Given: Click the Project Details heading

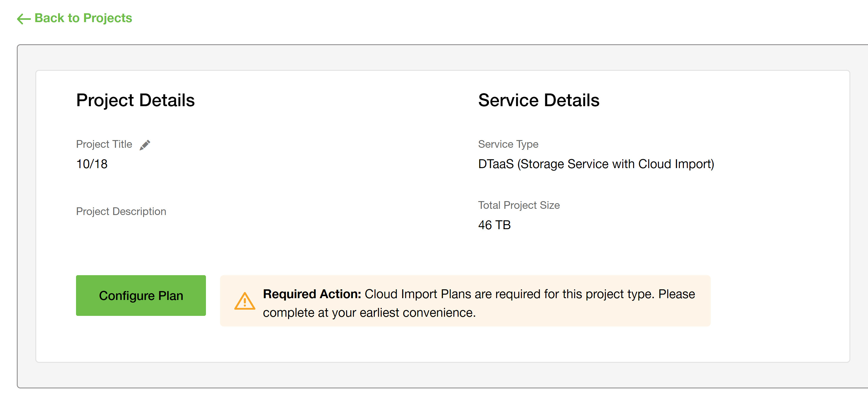Looking at the screenshot, I should (x=135, y=100).
